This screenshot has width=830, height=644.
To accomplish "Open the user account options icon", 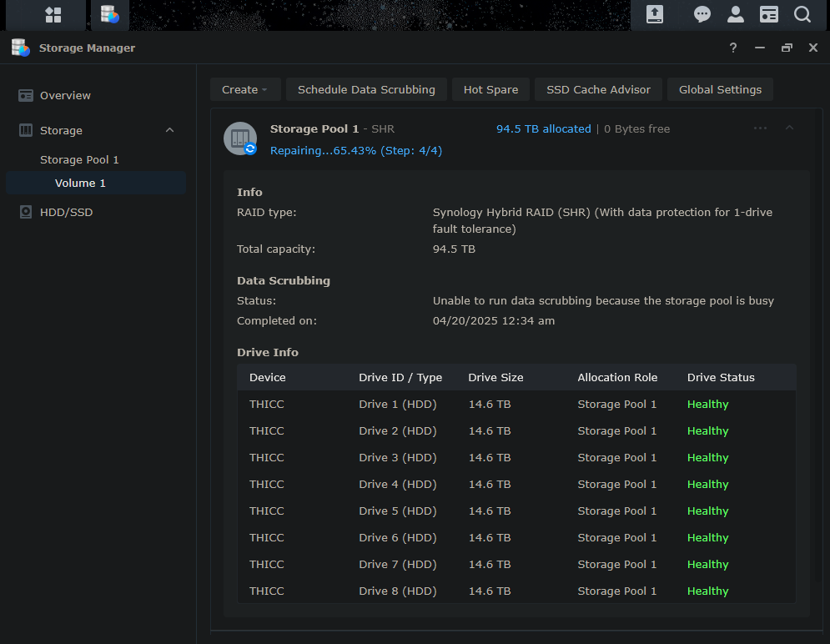I will tap(735, 15).
